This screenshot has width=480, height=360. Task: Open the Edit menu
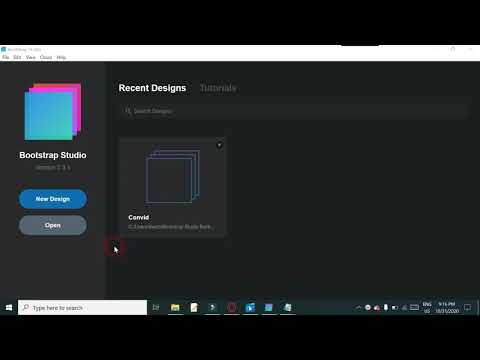17,57
